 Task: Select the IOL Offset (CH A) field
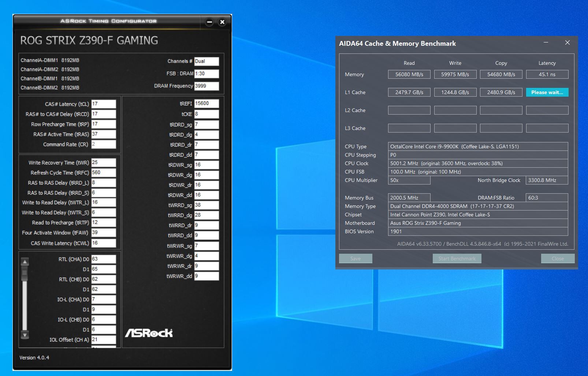(104, 340)
